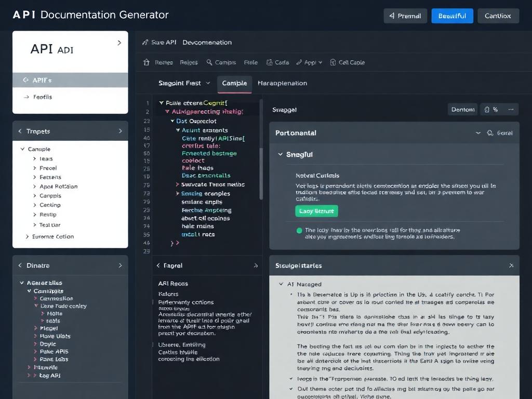Expand the Fetters tree item
The height and width of the screenshot is (399, 532).
[35, 177]
